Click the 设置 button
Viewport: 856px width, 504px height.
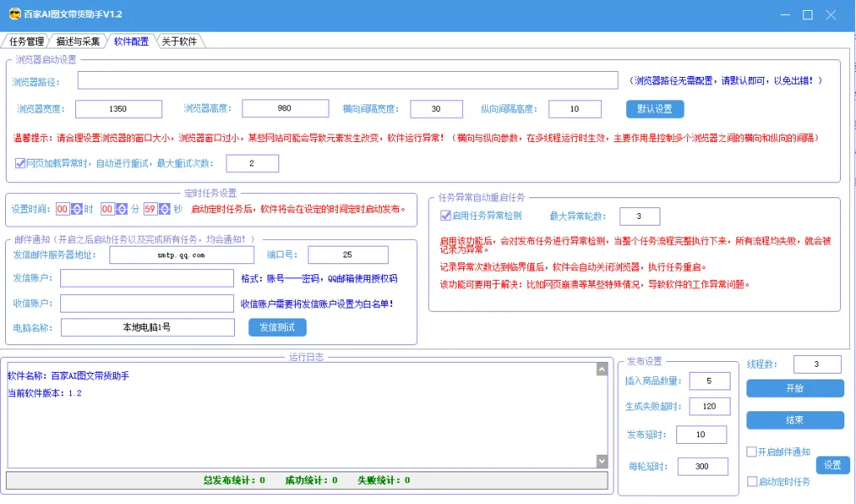point(833,465)
